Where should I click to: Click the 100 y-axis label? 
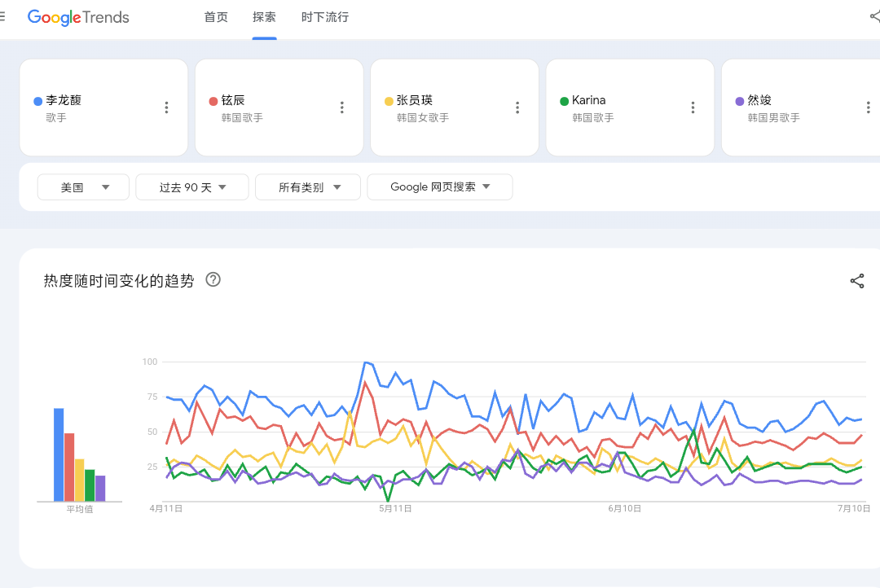point(150,362)
